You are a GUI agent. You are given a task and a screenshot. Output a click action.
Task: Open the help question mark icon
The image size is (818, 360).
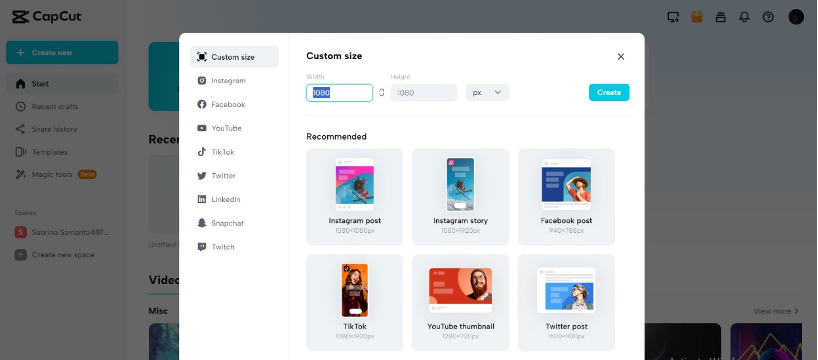click(768, 17)
